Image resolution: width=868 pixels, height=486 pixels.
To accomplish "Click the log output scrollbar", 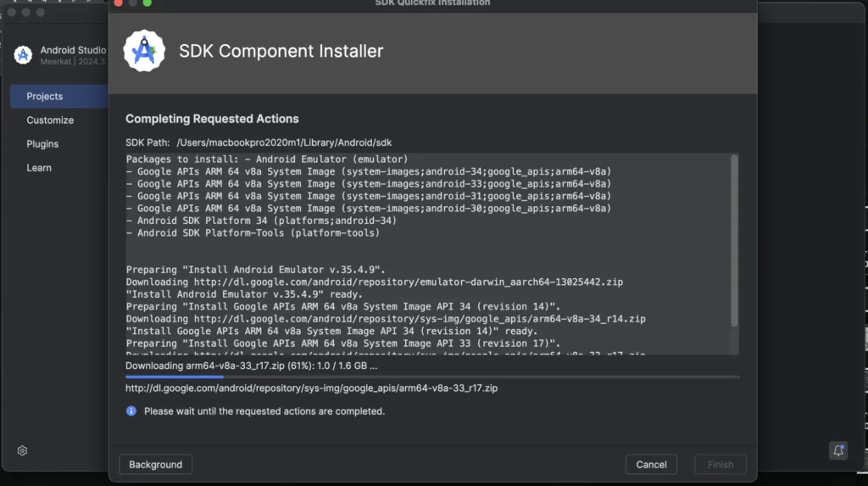I will [x=734, y=241].
